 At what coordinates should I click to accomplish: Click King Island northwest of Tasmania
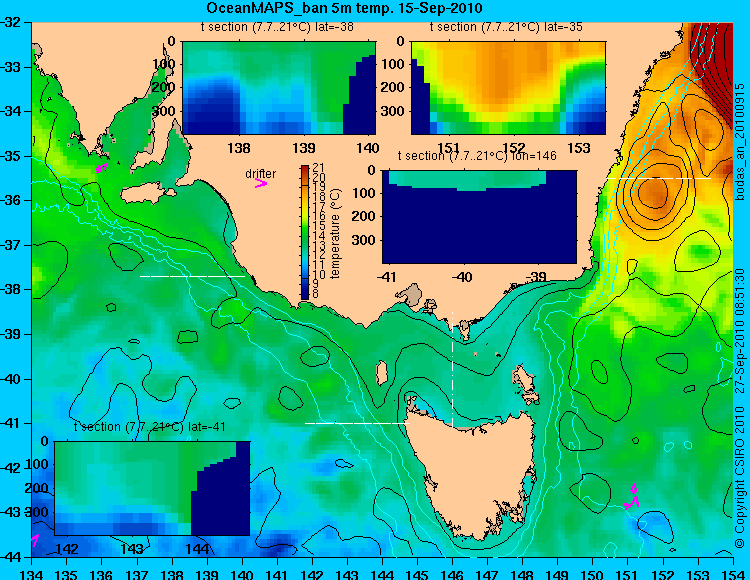[382, 373]
